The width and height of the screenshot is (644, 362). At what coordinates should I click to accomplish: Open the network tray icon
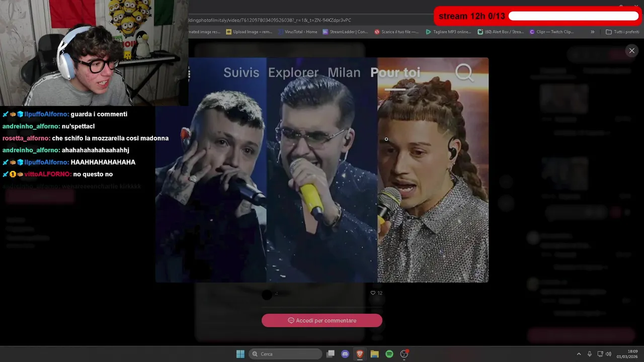pyautogui.click(x=600, y=354)
